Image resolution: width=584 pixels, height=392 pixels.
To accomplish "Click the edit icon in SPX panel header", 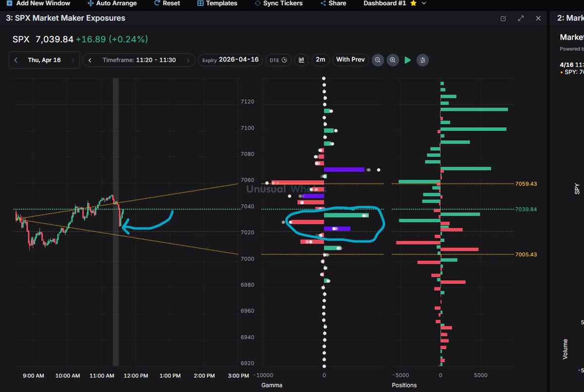I will 503,18.
